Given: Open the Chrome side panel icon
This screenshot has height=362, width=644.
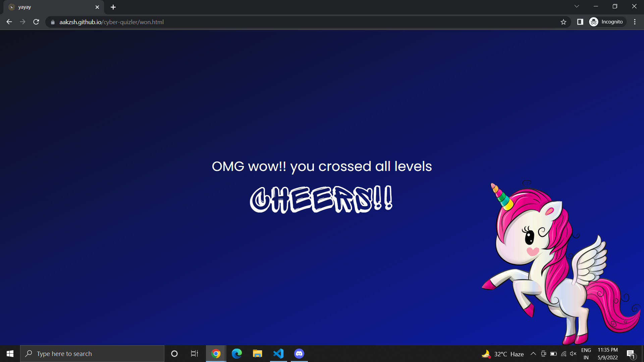Looking at the screenshot, I should tap(580, 22).
